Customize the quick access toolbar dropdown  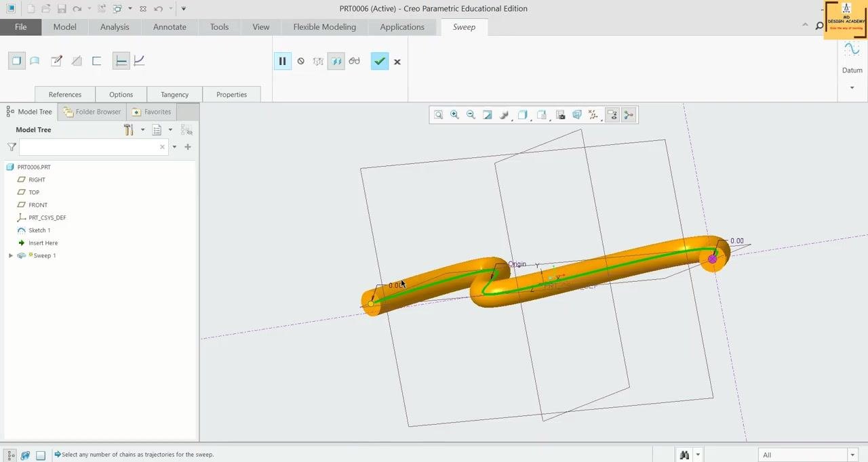pyautogui.click(x=184, y=9)
